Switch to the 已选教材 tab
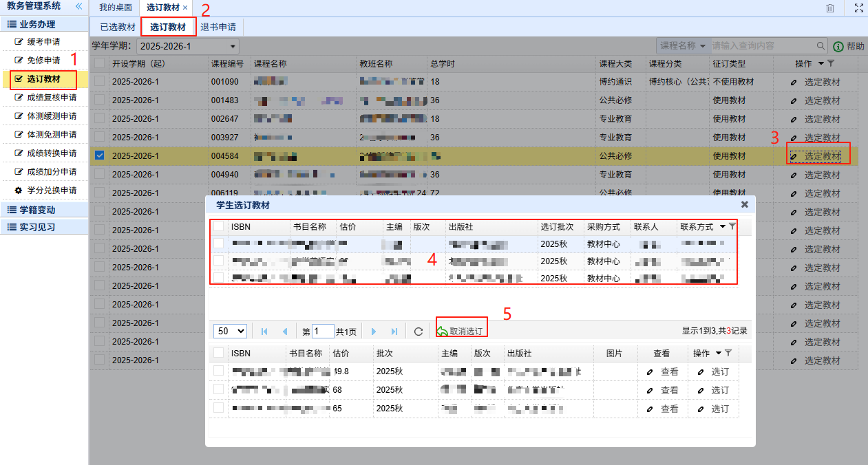Image resolution: width=868 pixels, height=465 pixels. [x=118, y=28]
